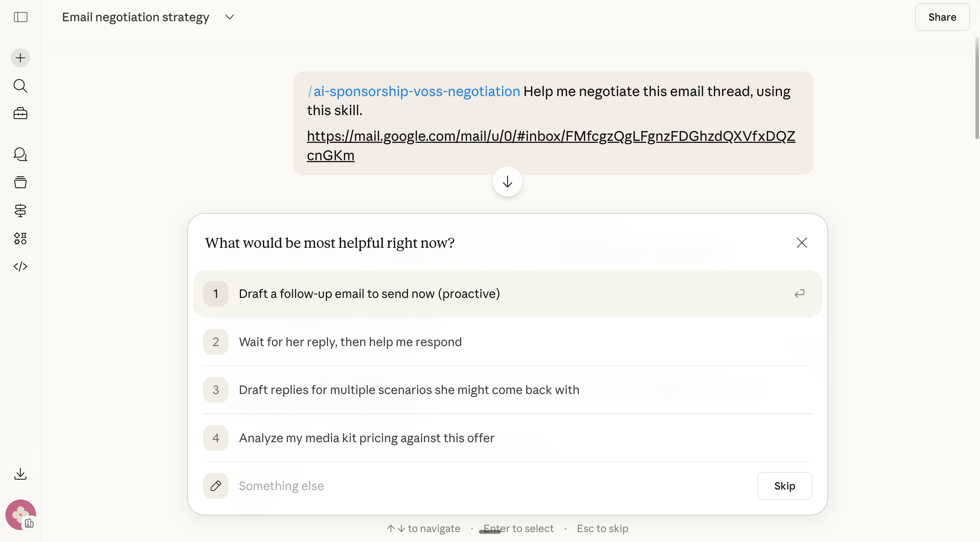Image resolution: width=980 pixels, height=542 pixels.
Task: Start a new chat with plus icon
Action: 20,58
